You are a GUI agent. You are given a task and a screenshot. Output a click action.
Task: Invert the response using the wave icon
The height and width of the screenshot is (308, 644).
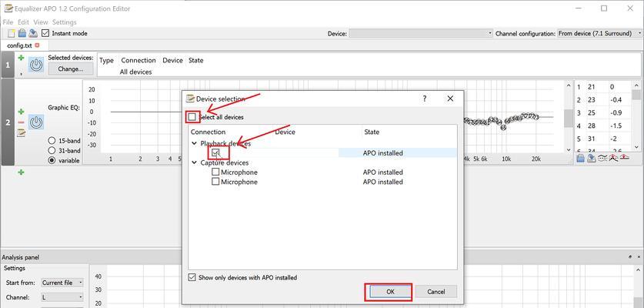pos(602,159)
